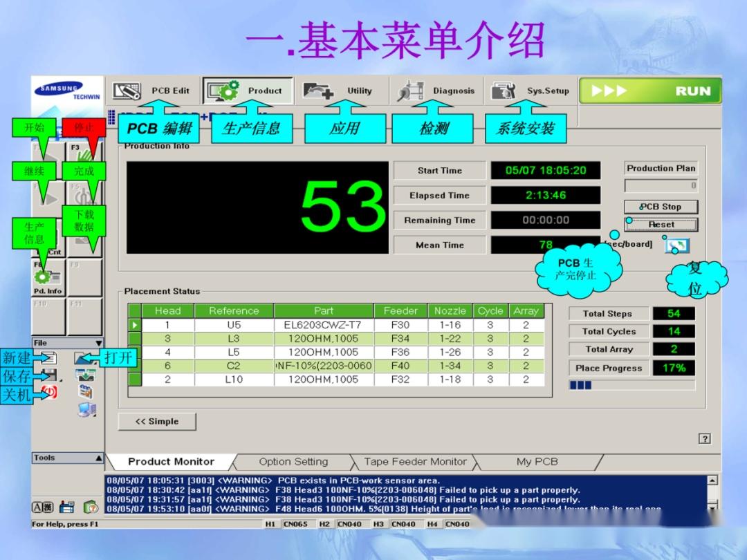Toggle the A/Chinese language switch icon
The height and width of the screenshot is (560, 747).
tap(43, 507)
